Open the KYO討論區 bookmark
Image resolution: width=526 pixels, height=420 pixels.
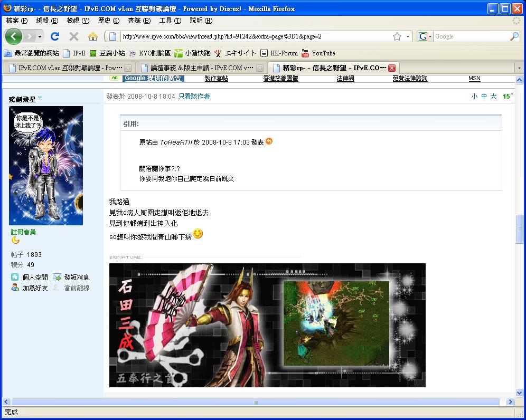tap(150, 53)
